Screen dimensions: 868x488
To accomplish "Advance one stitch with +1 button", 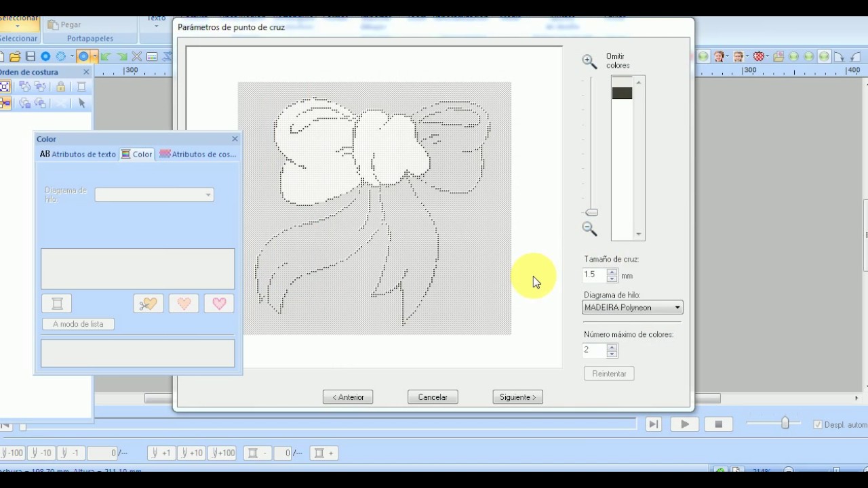I will click(161, 453).
